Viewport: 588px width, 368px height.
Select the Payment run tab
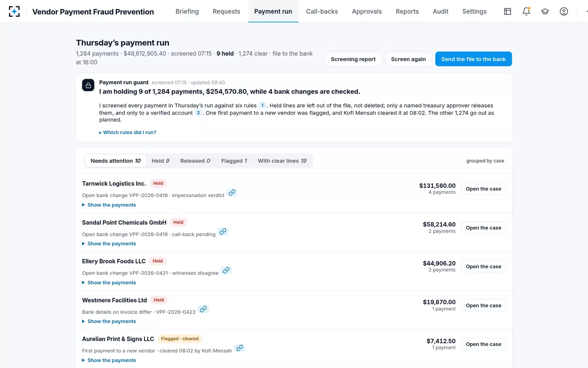click(x=273, y=11)
